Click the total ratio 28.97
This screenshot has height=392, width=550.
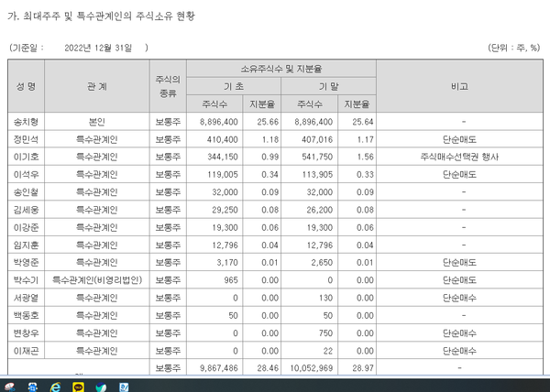[x=363, y=368]
